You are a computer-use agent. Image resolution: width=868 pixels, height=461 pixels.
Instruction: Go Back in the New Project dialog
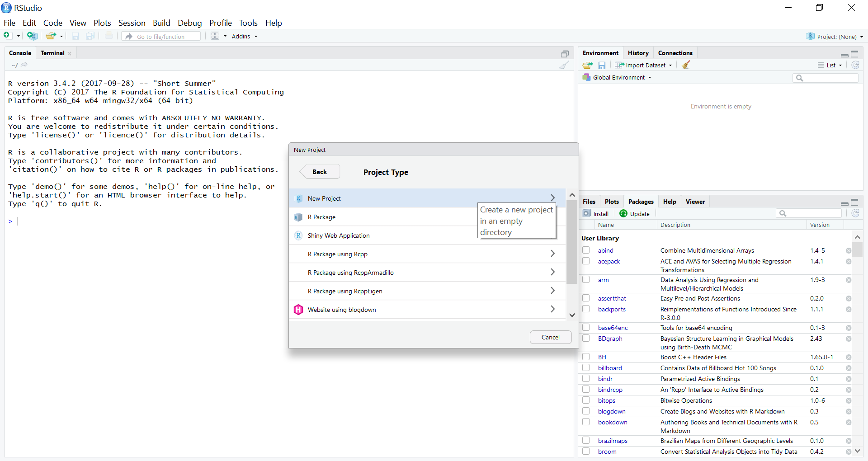[x=320, y=172]
